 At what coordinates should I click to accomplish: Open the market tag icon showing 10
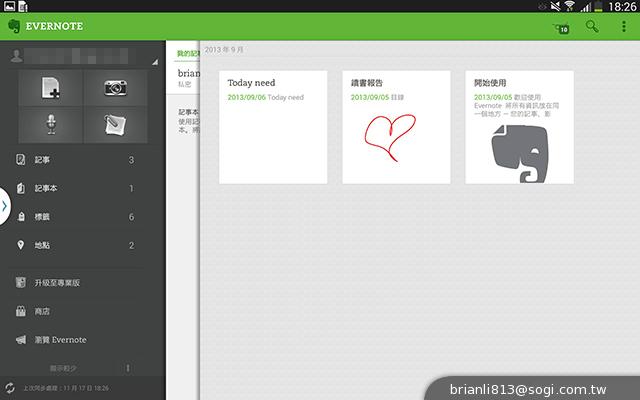pyautogui.click(x=562, y=28)
